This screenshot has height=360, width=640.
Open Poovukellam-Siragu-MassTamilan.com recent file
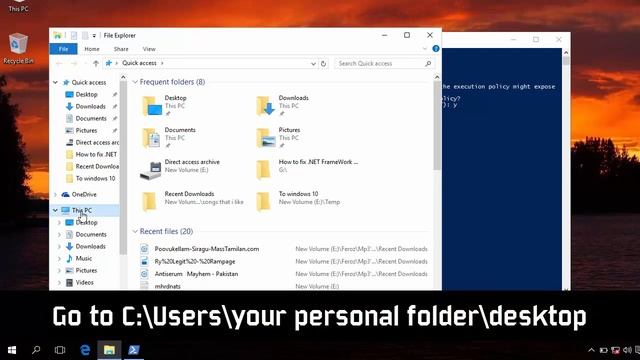click(x=207, y=249)
